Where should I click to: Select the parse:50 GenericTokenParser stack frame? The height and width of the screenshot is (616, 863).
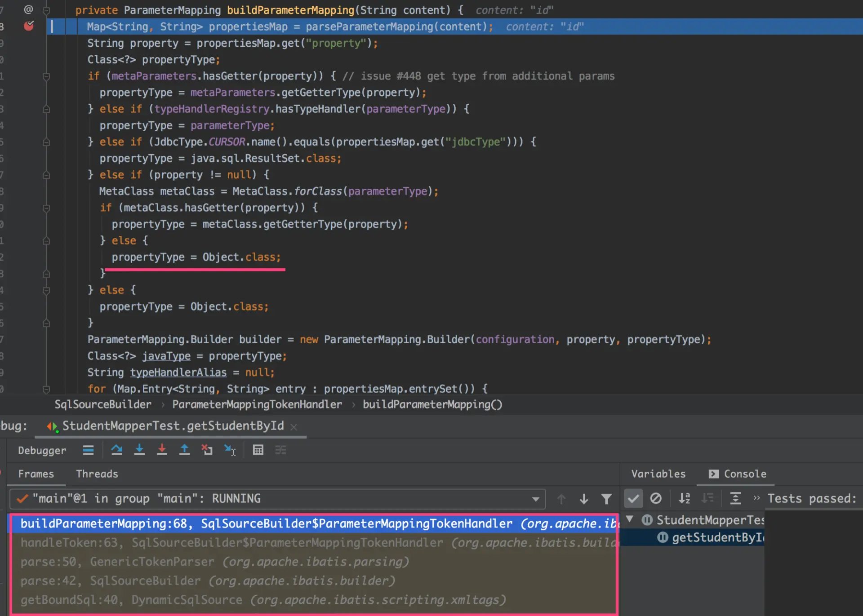(x=202, y=562)
